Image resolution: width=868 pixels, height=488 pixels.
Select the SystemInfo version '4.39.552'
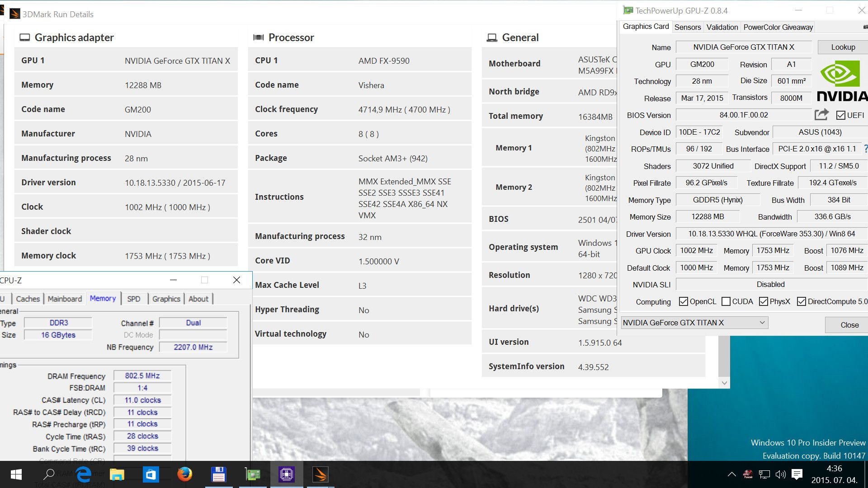(x=593, y=367)
